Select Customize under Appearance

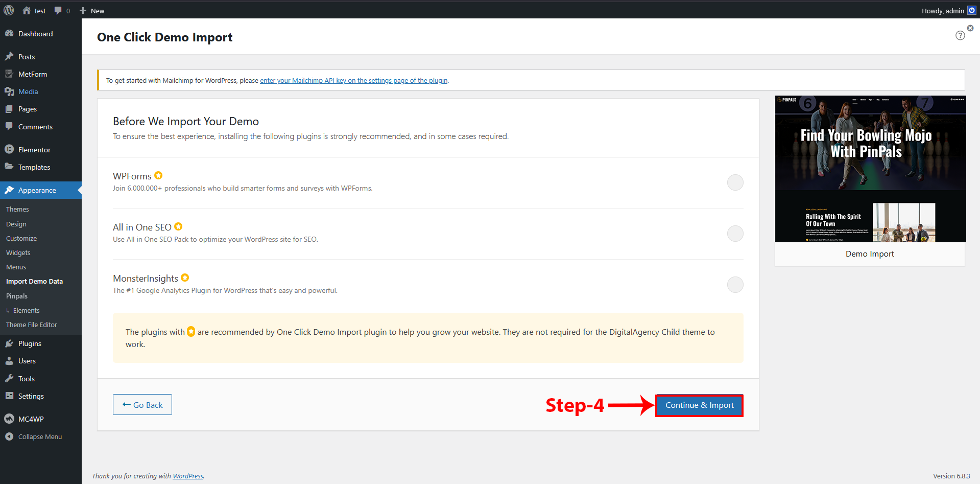tap(21, 238)
